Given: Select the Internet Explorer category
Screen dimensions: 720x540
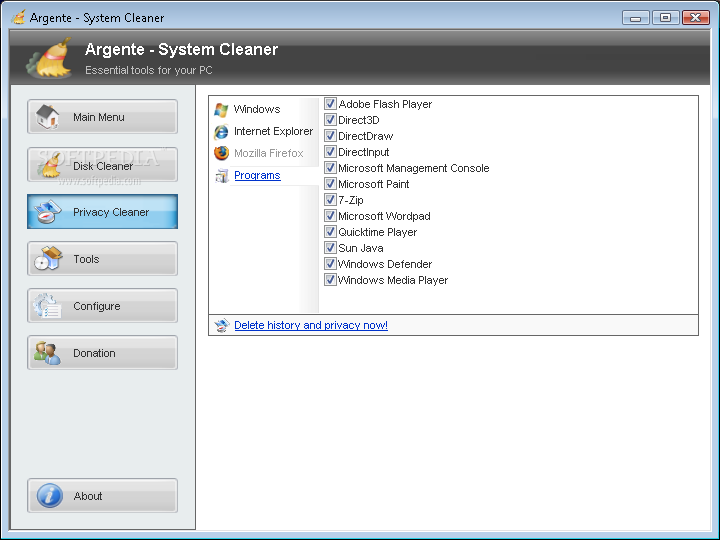Looking at the screenshot, I should [273, 131].
